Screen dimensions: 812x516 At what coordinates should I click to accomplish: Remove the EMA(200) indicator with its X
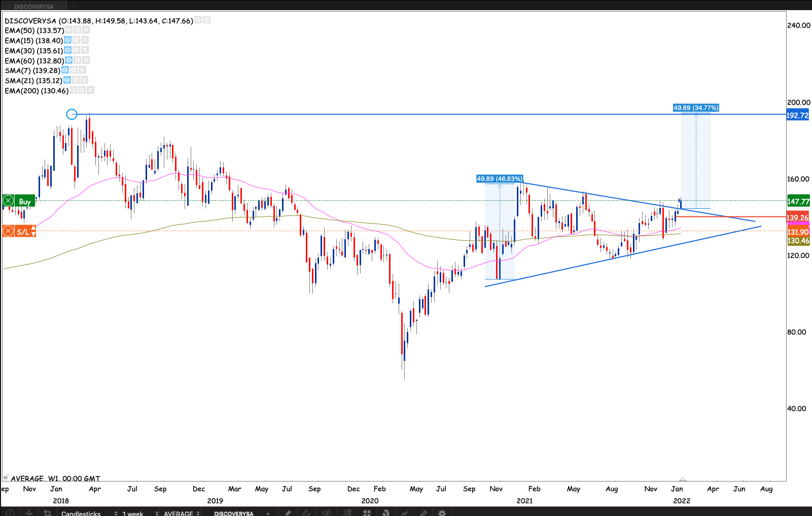90,90
